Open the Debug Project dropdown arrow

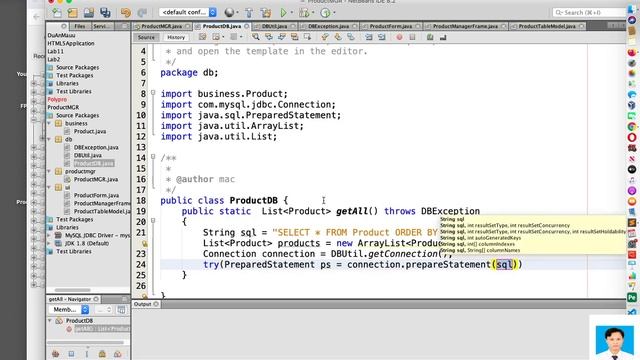point(313,13)
